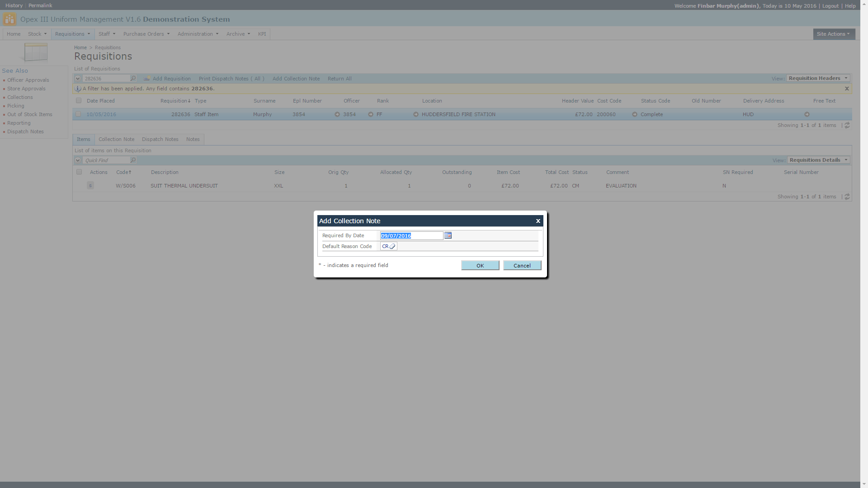The height and width of the screenshot is (488, 868).
Task: Toggle the select-all checkbox beside Actions
Action: coord(79,172)
